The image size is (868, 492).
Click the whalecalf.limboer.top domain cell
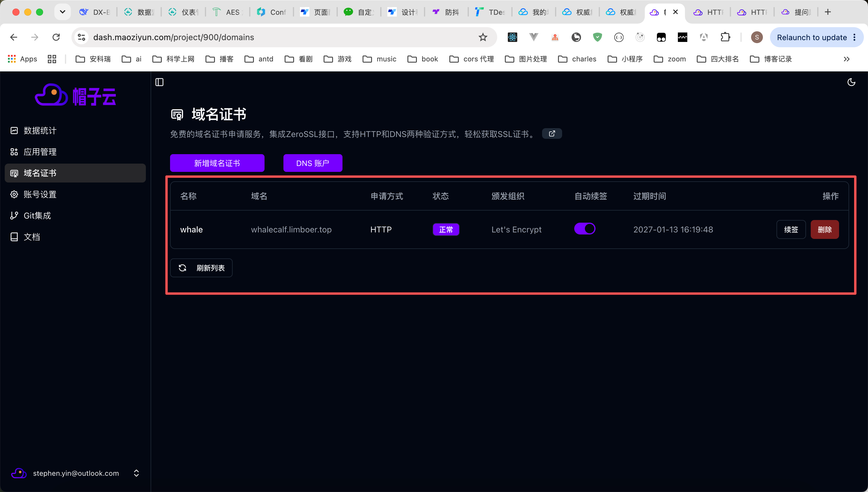pyautogui.click(x=291, y=229)
